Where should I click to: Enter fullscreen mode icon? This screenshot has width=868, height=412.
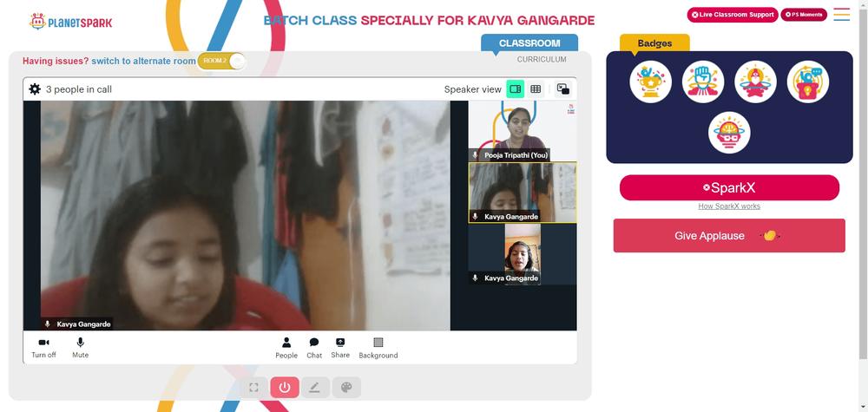click(x=253, y=387)
